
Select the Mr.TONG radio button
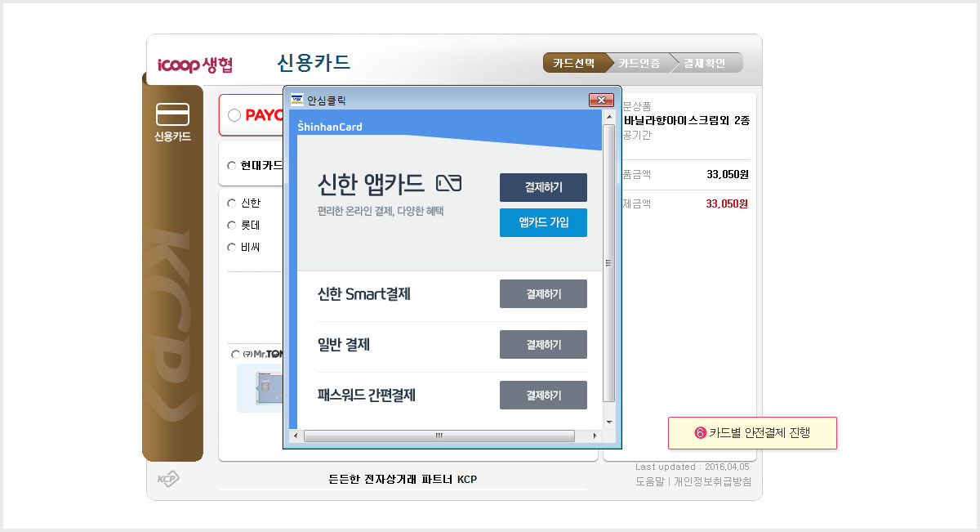[x=236, y=355]
